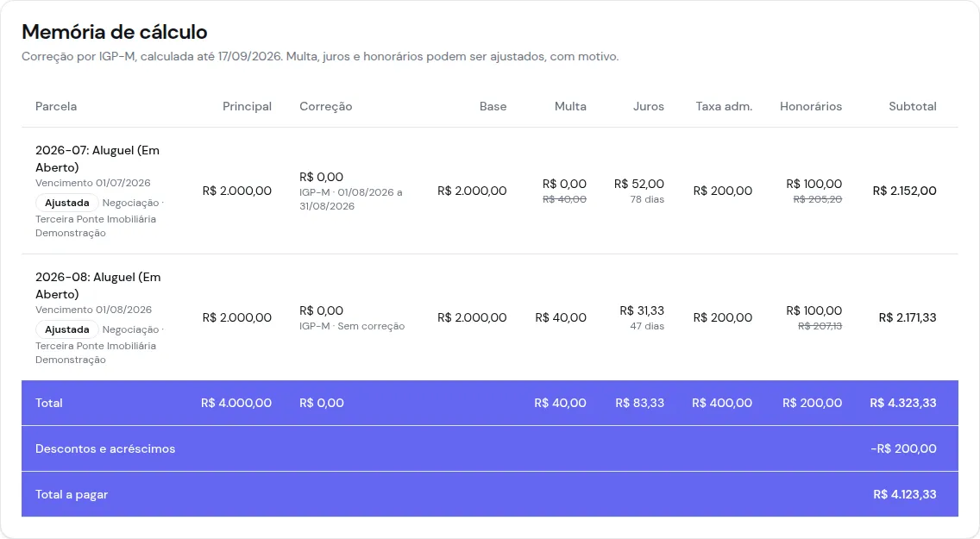Click 'R$ 0,00' multa in 2026-07 row
Viewport: 980px width, 539px height.
pos(564,184)
